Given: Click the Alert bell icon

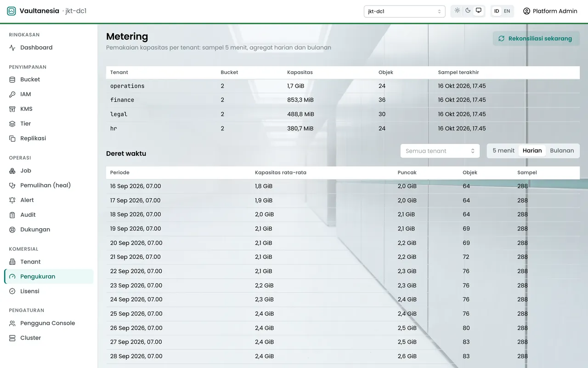Looking at the screenshot, I should [12, 200].
